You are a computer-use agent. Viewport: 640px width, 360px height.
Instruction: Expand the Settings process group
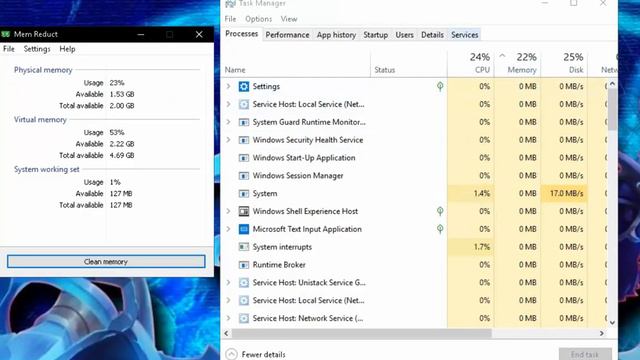point(229,87)
